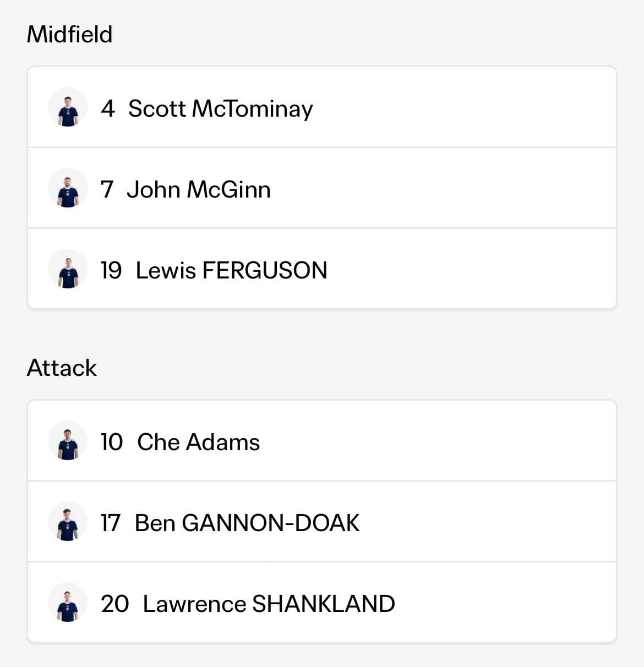Open the Scott McTominay name link
The height and width of the screenshot is (667, 644).
(221, 109)
